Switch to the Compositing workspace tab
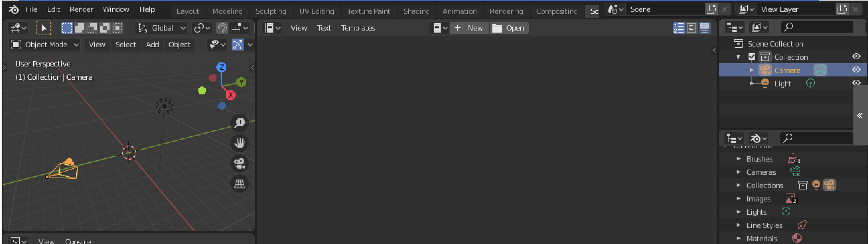This screenshot has width=868, height=244. point(557,12)
